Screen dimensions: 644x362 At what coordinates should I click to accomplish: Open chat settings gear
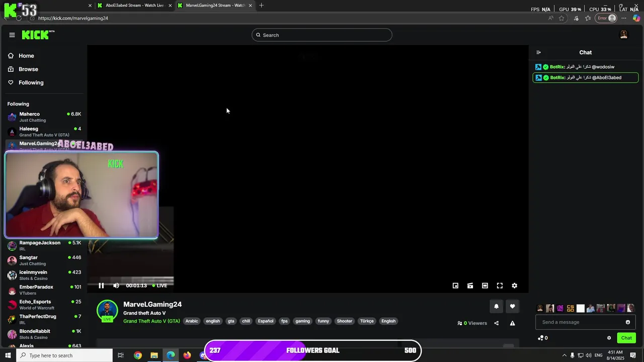pos(609,338)
